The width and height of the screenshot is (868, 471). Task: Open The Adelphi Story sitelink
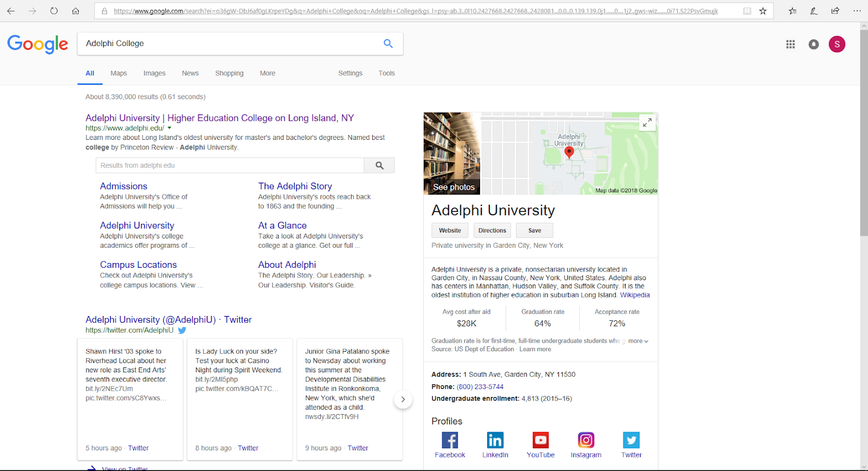coord(295,186)
